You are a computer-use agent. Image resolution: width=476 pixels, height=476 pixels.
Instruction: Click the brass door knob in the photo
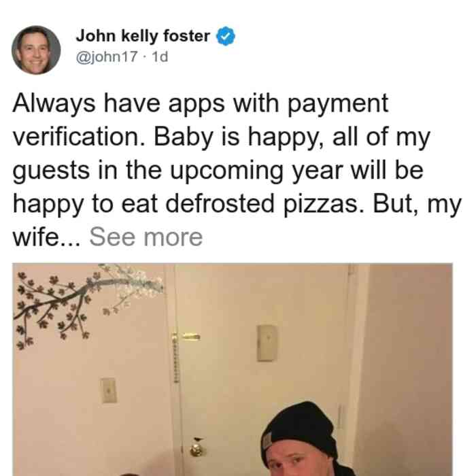[198, 448]
